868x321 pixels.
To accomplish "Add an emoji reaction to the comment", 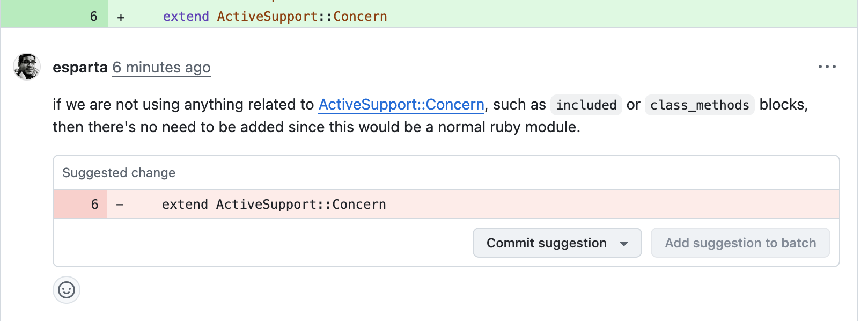I will pos(67,290).
